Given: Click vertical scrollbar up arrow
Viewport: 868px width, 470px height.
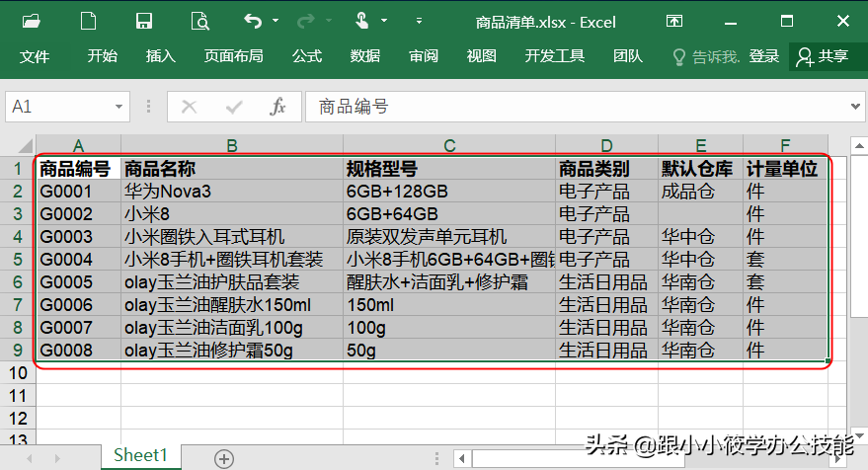Looking at the screenshot, I should click(858, 145).
